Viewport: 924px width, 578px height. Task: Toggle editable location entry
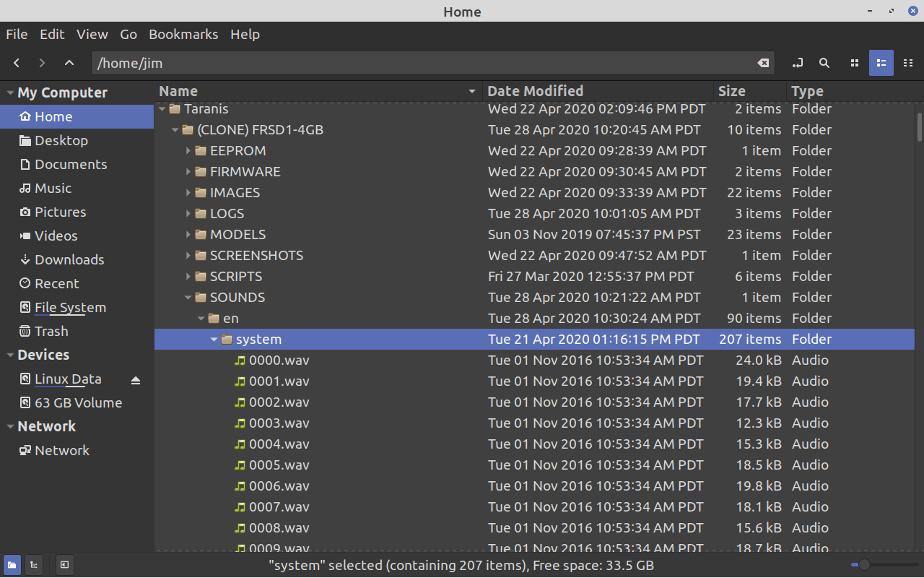(797, 63)
